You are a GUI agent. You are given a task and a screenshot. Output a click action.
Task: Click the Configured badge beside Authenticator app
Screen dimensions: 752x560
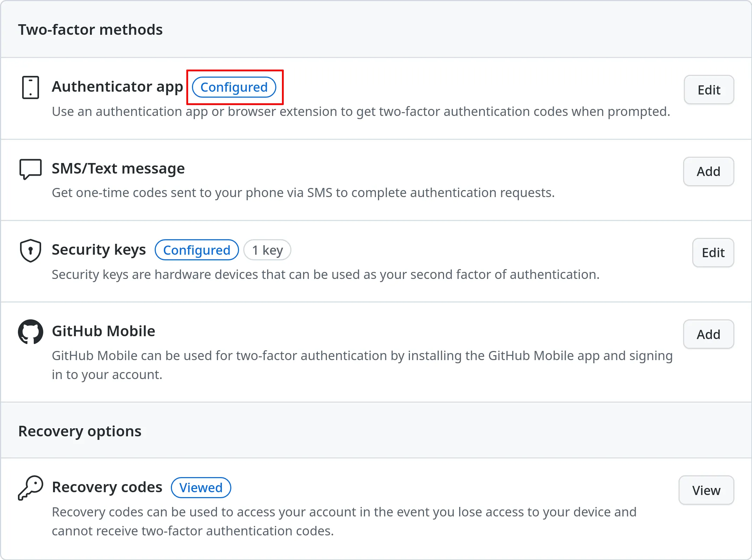coord(234,87)
